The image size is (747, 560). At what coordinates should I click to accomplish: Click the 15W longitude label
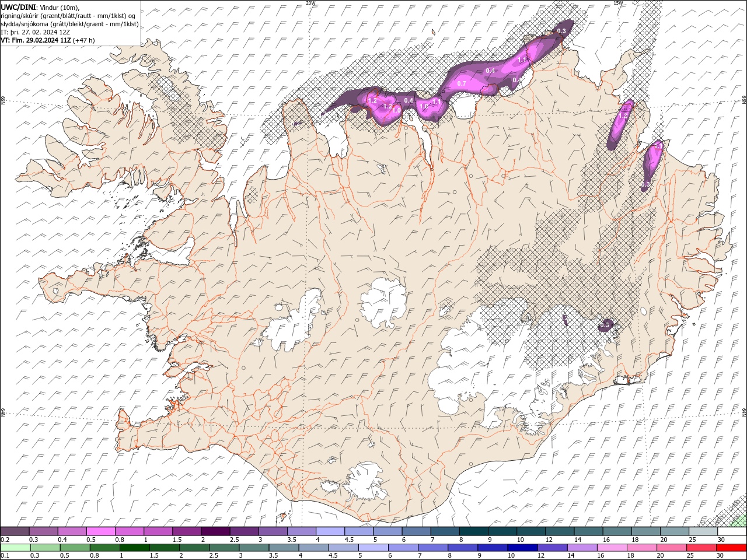618,3
